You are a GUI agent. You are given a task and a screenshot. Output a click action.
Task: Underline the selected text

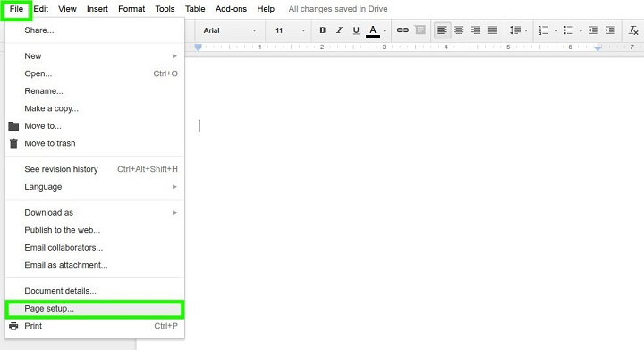click(356, 30)
